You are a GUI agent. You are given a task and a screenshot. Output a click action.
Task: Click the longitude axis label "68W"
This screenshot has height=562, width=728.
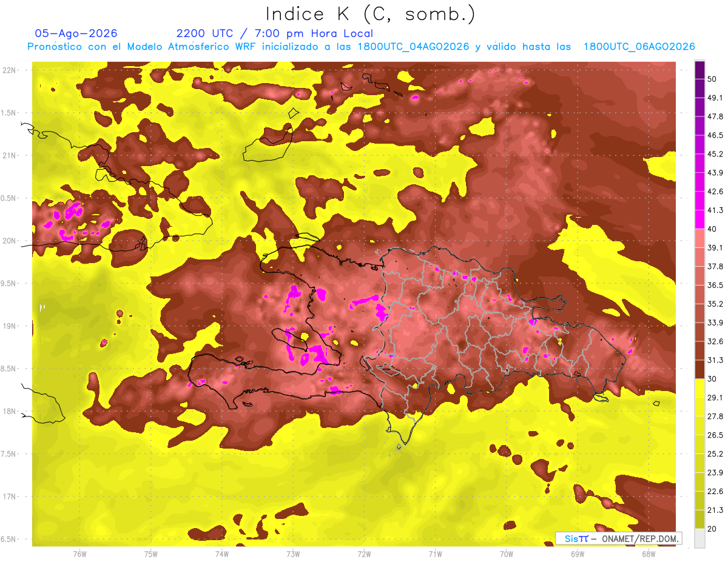tap(649, 554)
